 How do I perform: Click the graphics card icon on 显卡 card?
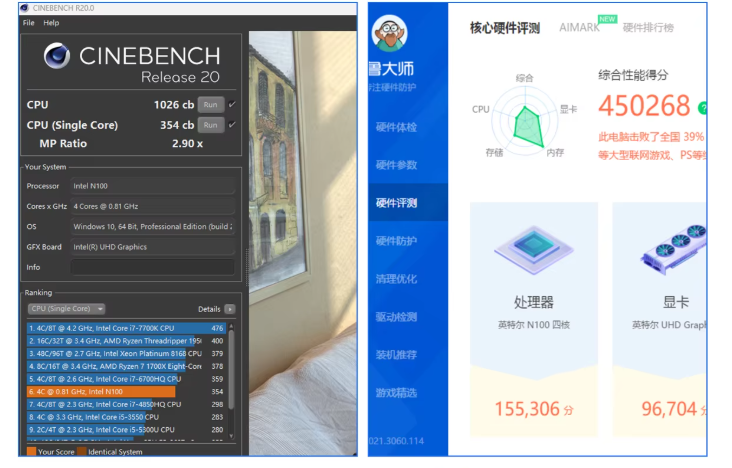pyautogui.click(x=674, y=249)
